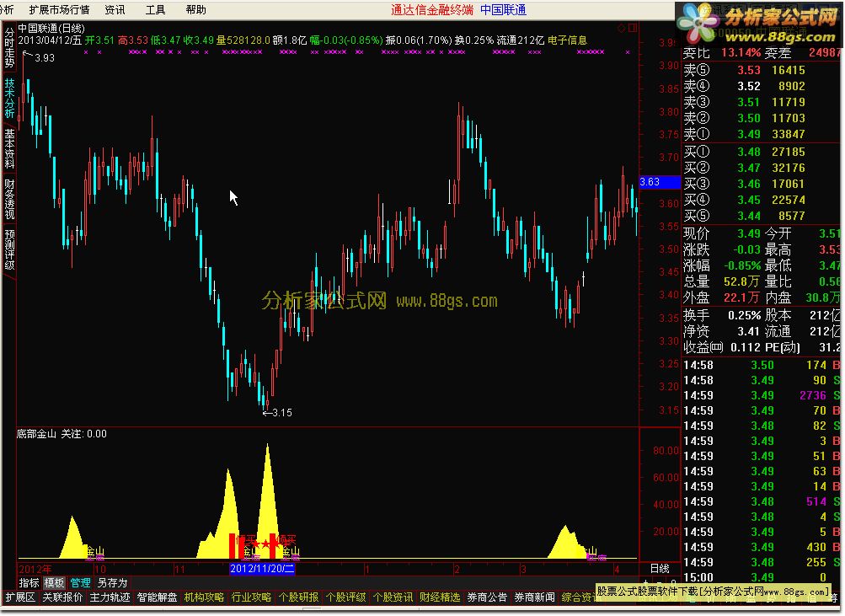The height and width of the screenshot is (616, 845).
Task: Click the 换手 0.25% row
Action: 722,315
